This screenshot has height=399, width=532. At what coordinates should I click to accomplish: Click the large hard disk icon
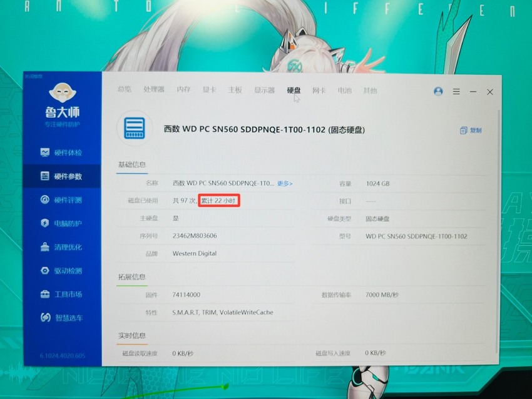pyautogui.click(x=135, y=128)
